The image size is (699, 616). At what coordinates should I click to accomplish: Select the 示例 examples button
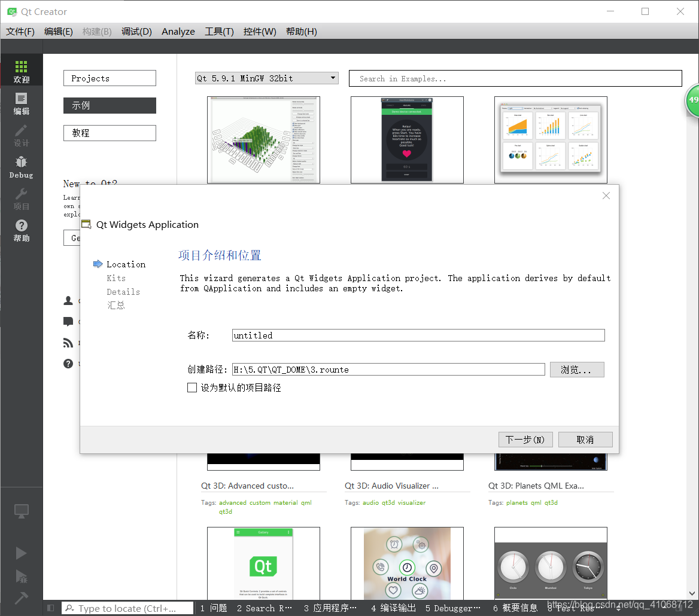[x=110, y=106]
